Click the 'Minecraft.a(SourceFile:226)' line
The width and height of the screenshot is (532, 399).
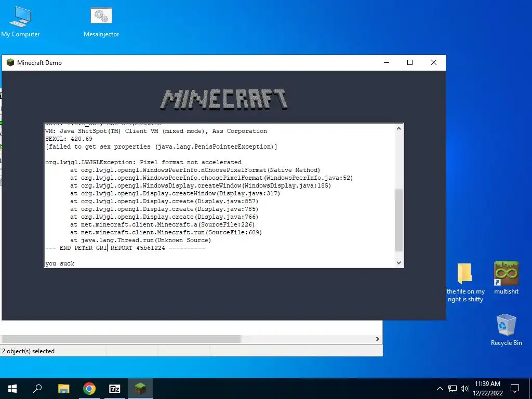point(162,224)
